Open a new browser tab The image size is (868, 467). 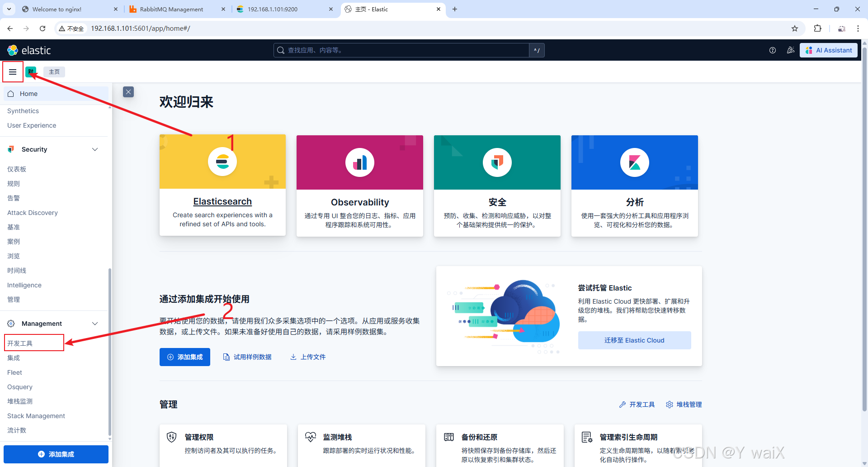pyautogui.click(x=455, y=9)
